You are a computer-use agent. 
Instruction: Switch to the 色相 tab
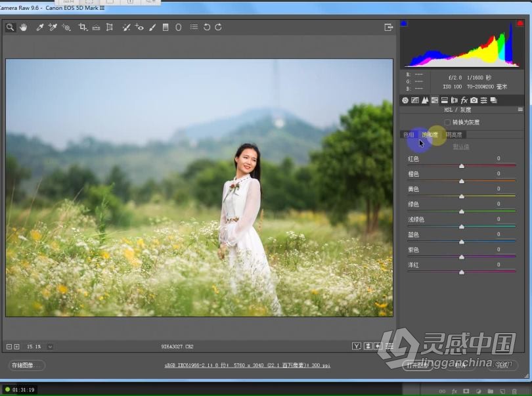click(x=409, y=135)
